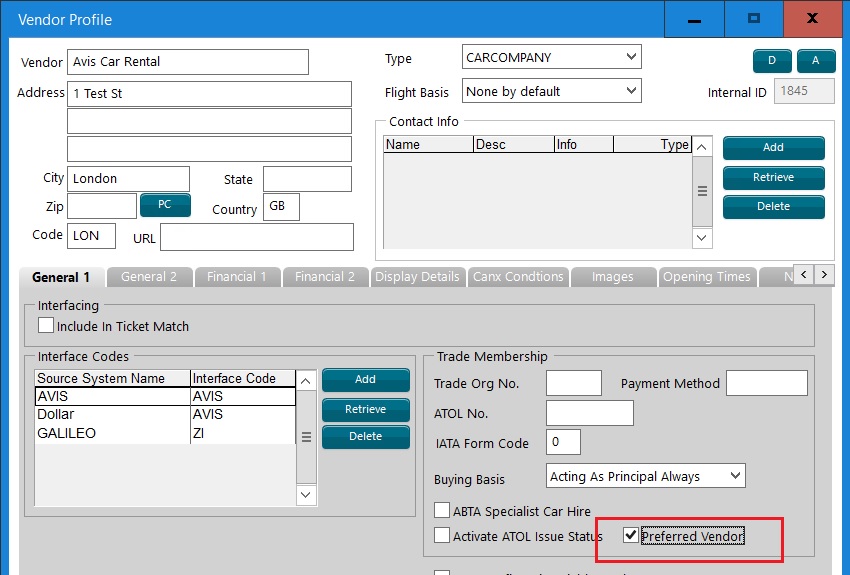Click the Desc column header in Contact Info
This screenshot has width=850, height=575.
pos(514,145)
